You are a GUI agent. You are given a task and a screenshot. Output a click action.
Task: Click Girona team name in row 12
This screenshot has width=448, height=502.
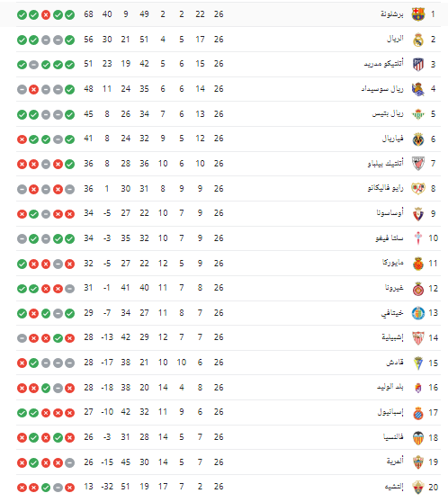(x=394, y=288)
